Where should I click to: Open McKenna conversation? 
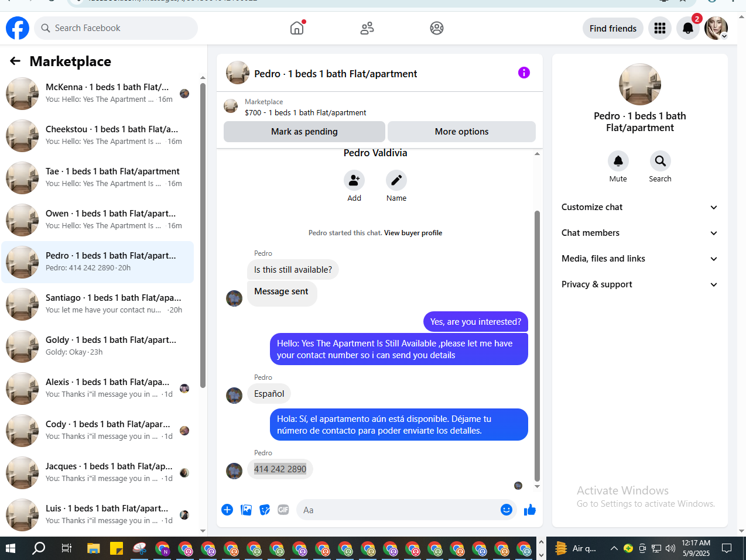[x=98, y=94]
